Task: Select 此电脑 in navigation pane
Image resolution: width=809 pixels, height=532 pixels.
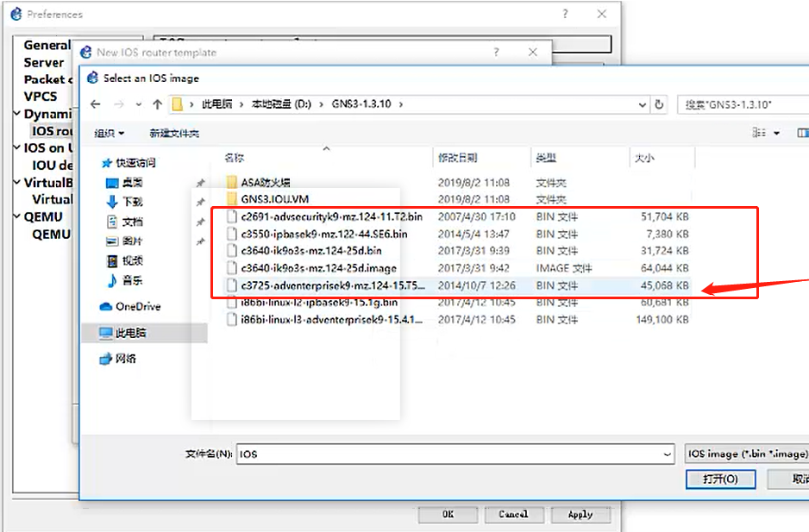Action: [x=122, y=333]
